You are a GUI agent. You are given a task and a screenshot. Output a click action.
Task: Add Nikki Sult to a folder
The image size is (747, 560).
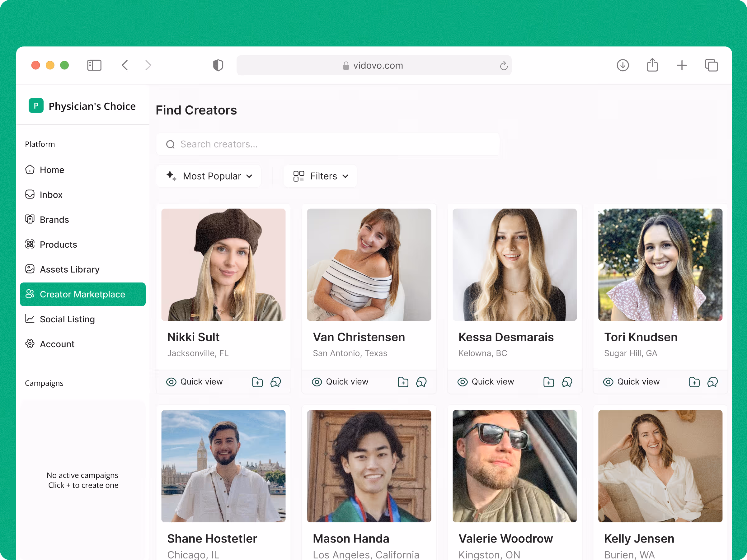pyautogui.click(x=257, y=382)
